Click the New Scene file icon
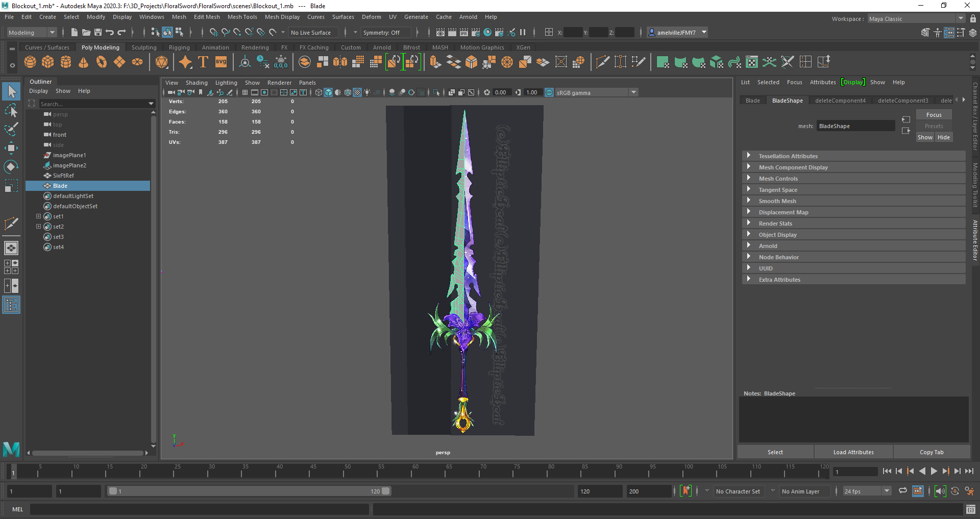The height and width of the screenshot is (519, 980). [x=75, y=32]
